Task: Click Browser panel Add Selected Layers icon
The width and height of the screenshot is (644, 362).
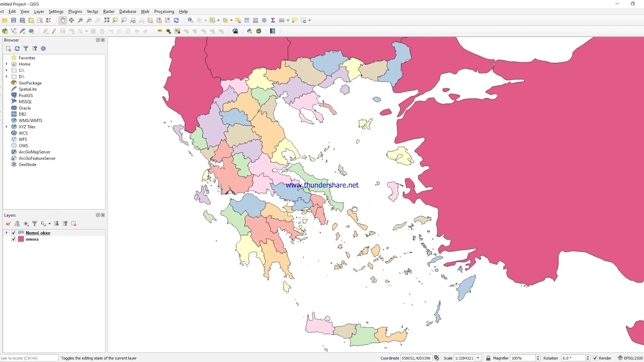Action: click(x=8, y=48)
